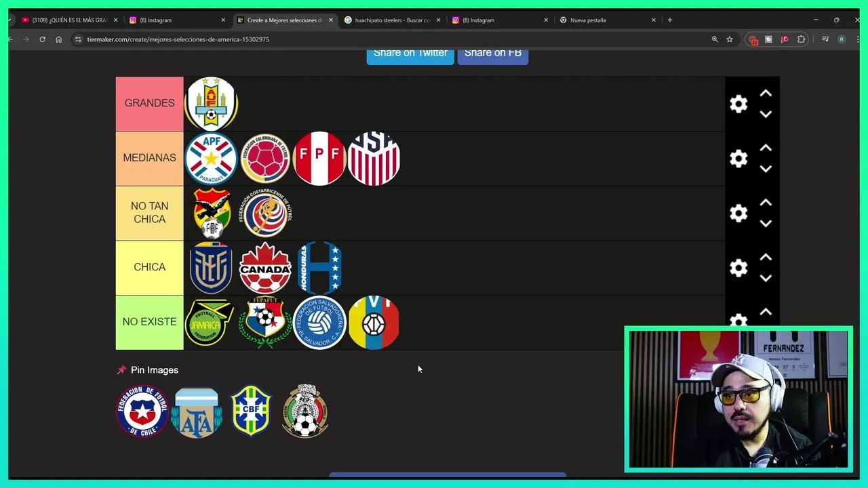Click the Argentina AFA crest
Viewport: 868px width, 488px height.
(197, 412)
